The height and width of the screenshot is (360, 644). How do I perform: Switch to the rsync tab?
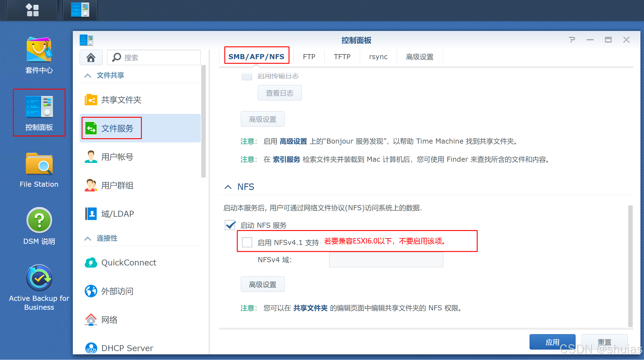coord(378,57)
